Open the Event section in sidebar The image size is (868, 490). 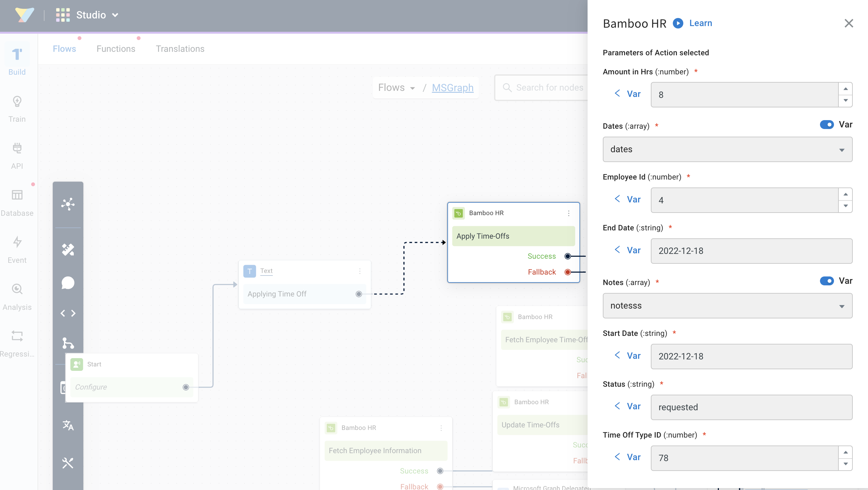17,250
